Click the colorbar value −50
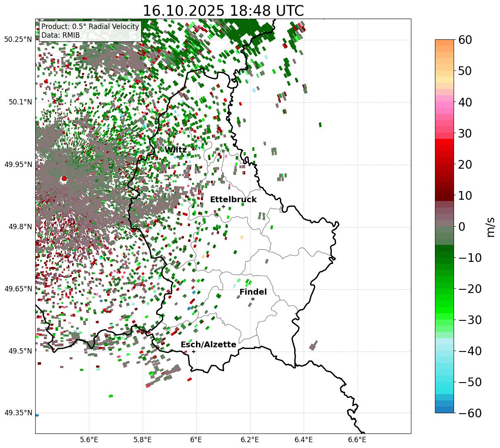 point(470,382)
